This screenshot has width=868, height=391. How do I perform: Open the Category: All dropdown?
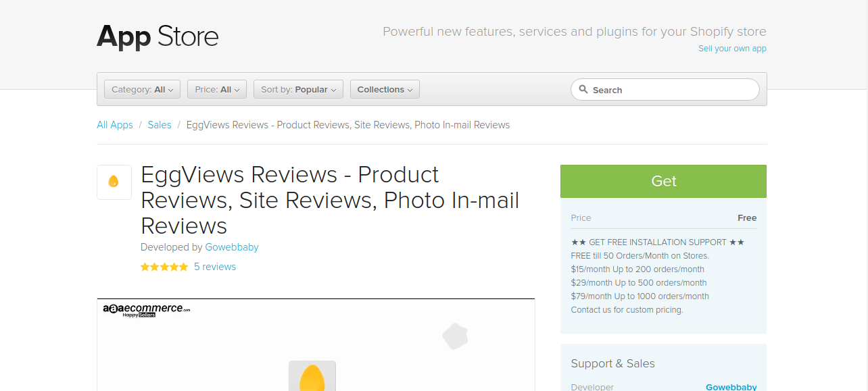click(142, 89)
